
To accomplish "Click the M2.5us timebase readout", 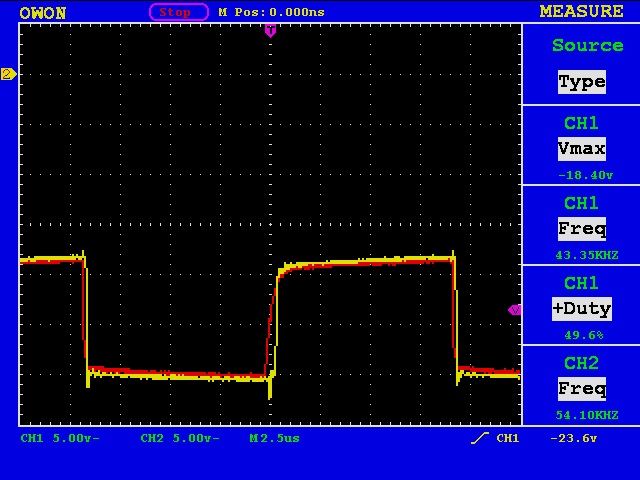I will click(274, 438).
